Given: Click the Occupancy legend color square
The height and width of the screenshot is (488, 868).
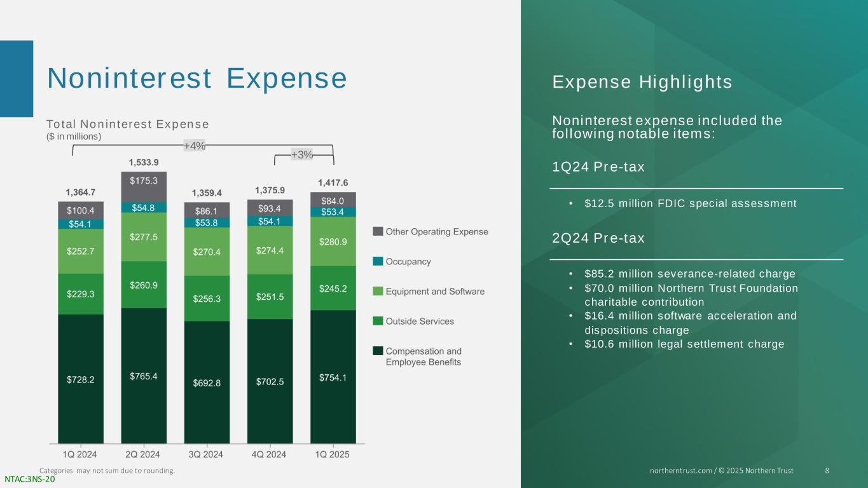Looking at the screenshot, I should 378,261.
